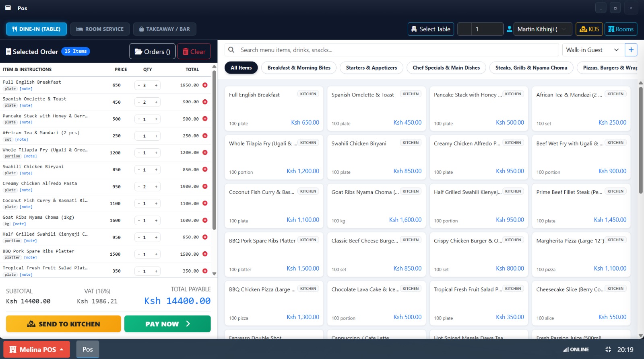This screenshot has width=644, height=359.
Task: Expand the Martin Kithinji waiter dropdown
Action: pyautogui.click(x=543, y=29)
